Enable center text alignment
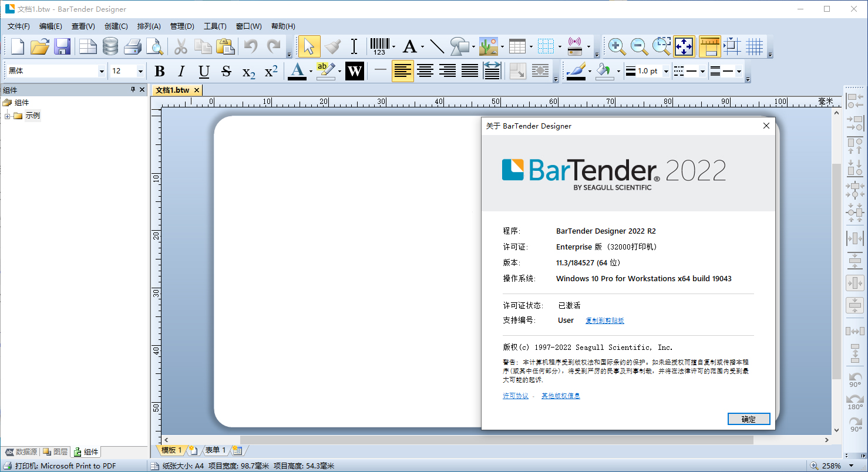 coord(425,70)
